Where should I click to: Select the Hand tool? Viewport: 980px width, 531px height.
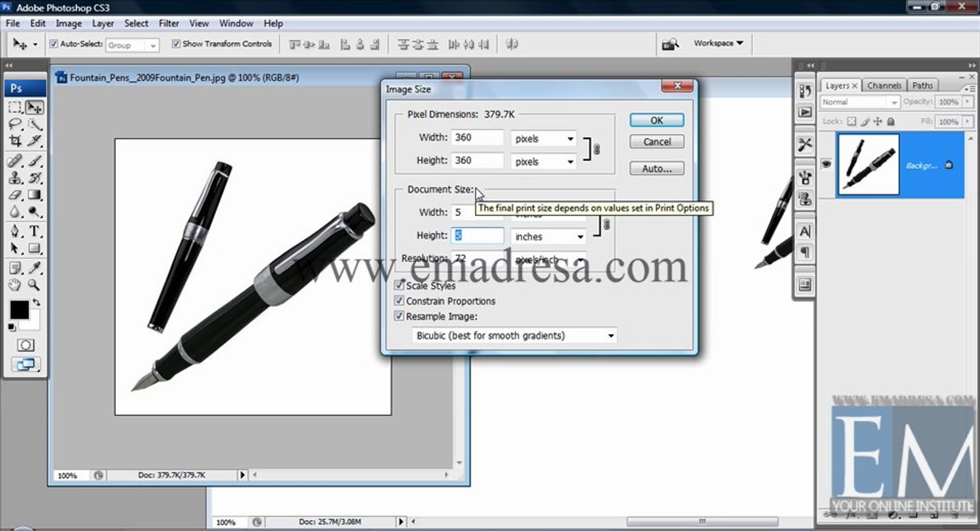tap(15, 285)
